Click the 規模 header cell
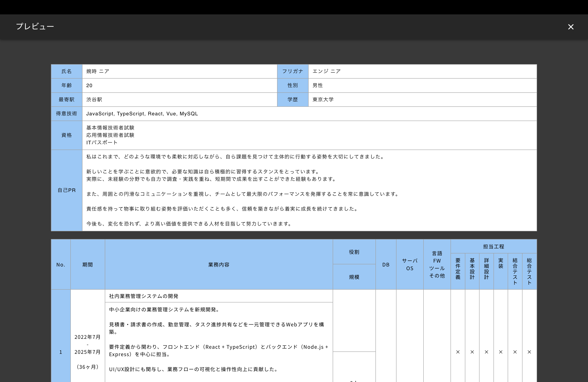The height and width of the screenshot is (382, 588). (x=354, y=277)
